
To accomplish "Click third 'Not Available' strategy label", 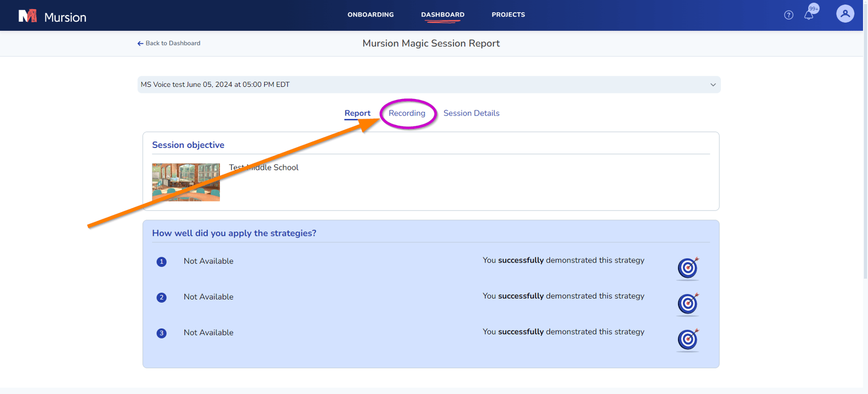I will (208, 333).
